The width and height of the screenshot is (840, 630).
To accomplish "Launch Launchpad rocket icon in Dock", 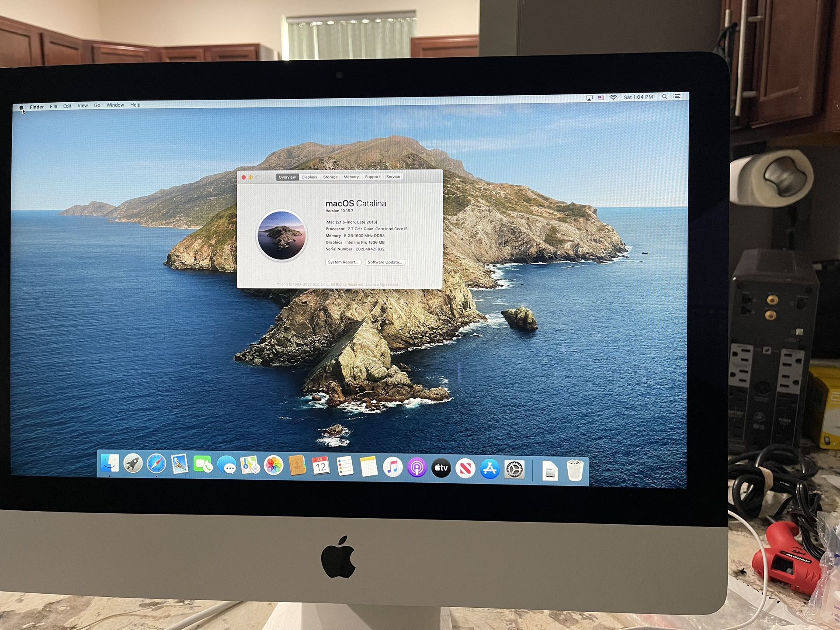I will tap(133, 464).
